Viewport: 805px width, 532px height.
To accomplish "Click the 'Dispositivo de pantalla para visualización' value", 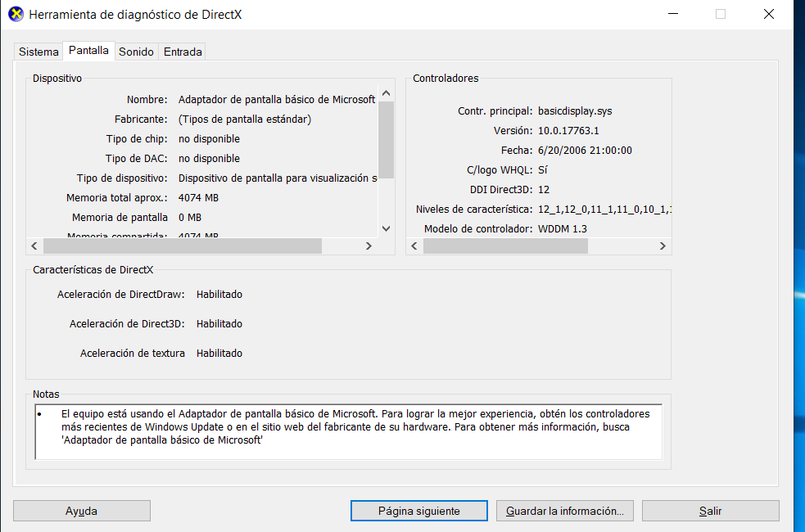I will tap(278, 178).
